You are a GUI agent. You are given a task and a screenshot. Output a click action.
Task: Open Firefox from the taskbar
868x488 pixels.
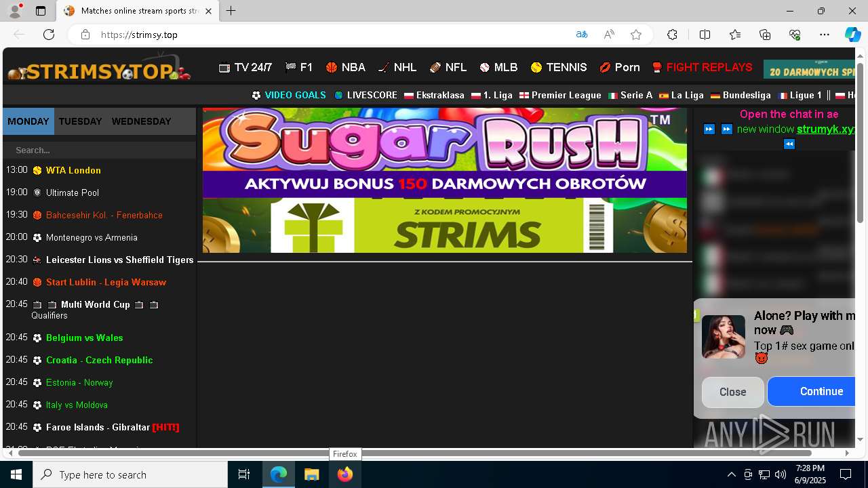[x=345, y=474]
